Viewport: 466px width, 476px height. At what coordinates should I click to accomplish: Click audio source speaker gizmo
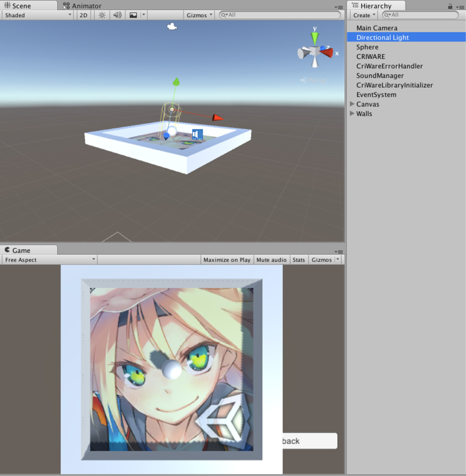pos(198,134)
